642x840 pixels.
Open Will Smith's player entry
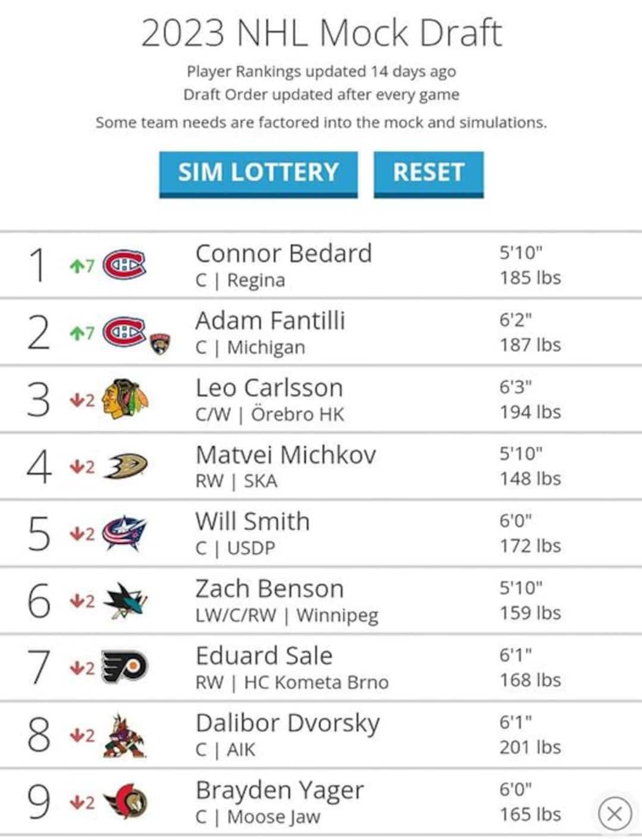tap(253, 522)
